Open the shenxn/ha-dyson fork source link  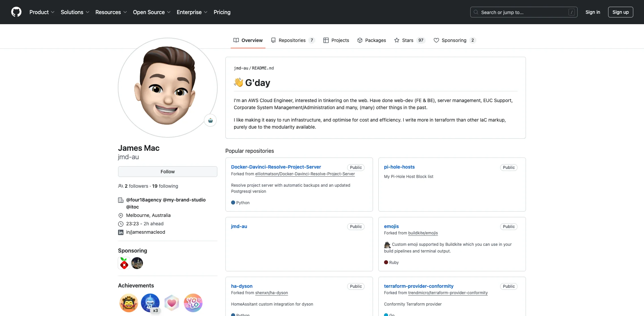(x=271, y=293)
